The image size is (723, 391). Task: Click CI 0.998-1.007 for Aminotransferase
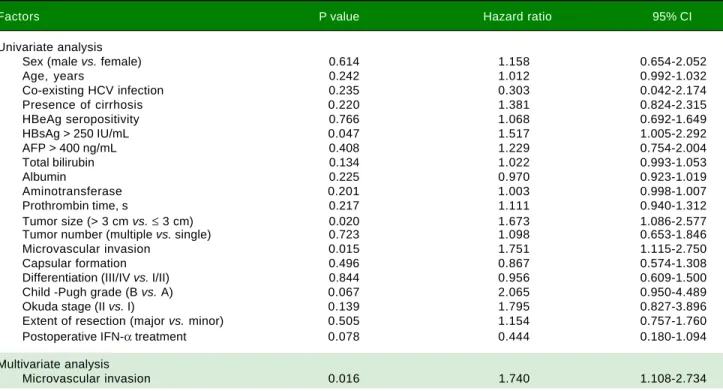pyautogui.click(x=673, y=191)
